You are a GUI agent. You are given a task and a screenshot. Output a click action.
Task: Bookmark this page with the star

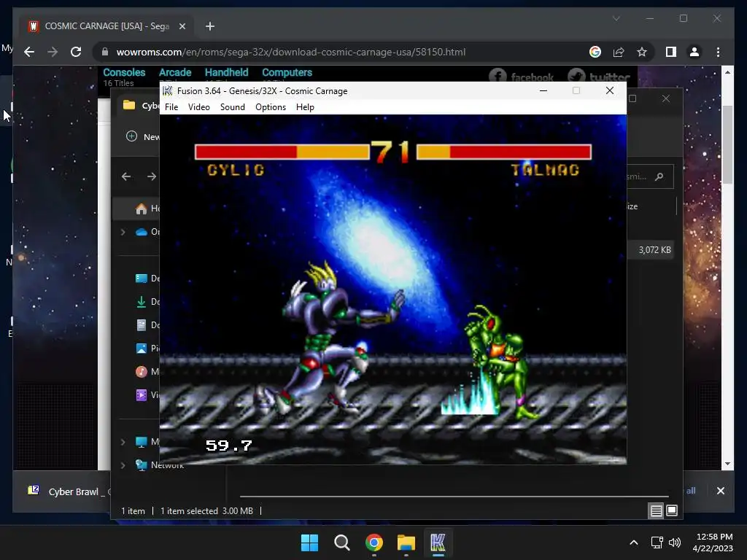pyautogui.click(x=642, y=52)
